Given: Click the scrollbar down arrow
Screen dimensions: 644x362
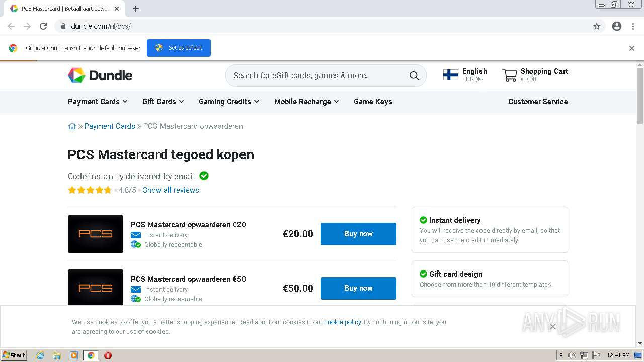Looking at the screenshot, I should click(x=640, y=343).
